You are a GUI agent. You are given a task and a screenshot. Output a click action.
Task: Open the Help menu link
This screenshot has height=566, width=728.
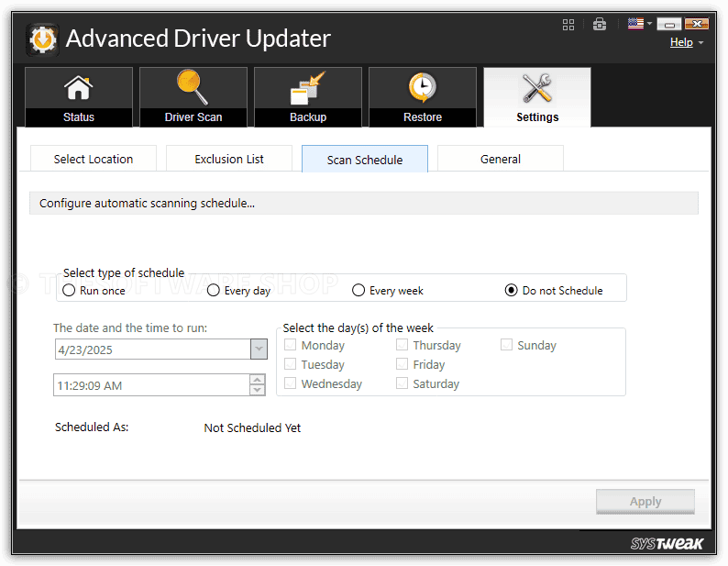click(681, 42)
